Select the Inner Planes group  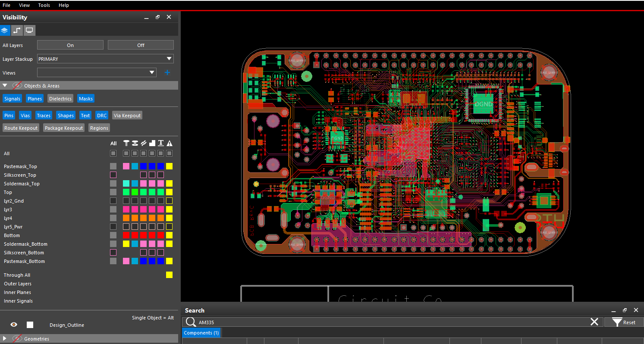click(x=17, y=292)
